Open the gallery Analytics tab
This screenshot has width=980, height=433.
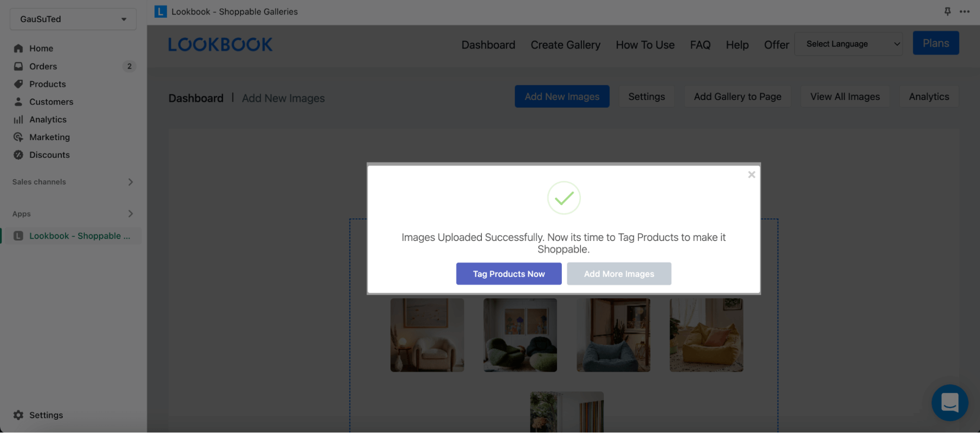[929, 96]
